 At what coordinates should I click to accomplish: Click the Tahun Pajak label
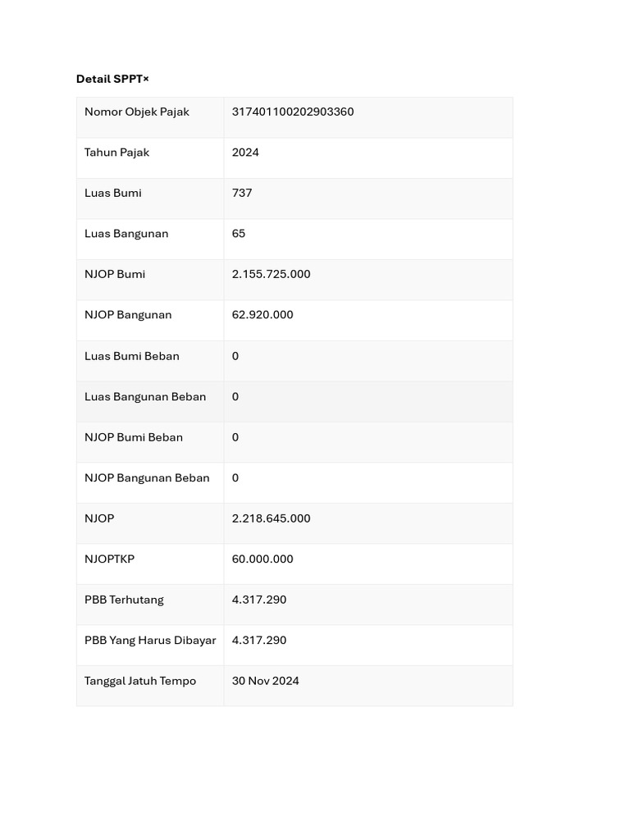[x=116, y=153]
